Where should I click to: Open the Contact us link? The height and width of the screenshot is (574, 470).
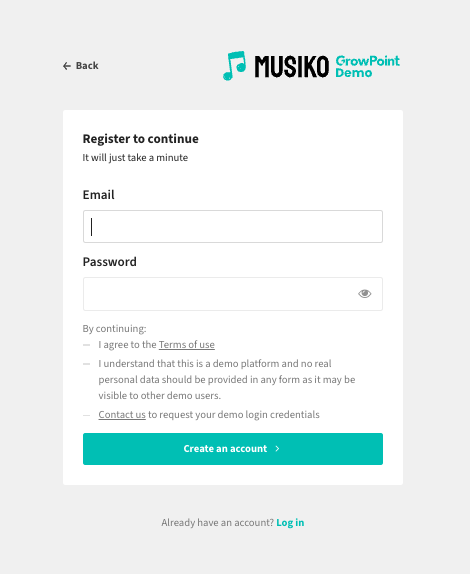pyautogui.click(x=122, y=414)
